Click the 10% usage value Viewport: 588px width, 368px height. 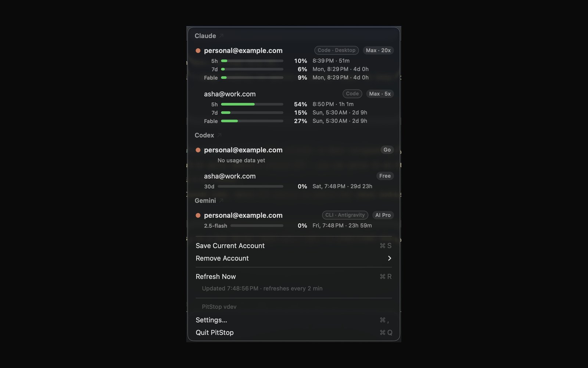(x=301, y=61)
